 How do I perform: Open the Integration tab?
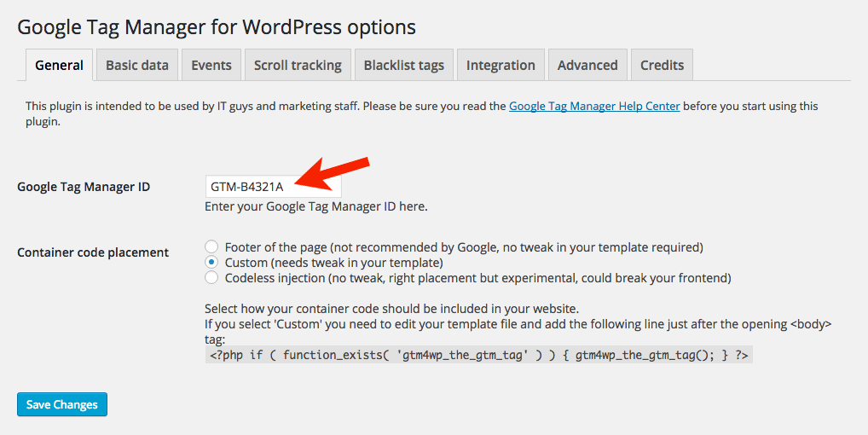[501, 65]
